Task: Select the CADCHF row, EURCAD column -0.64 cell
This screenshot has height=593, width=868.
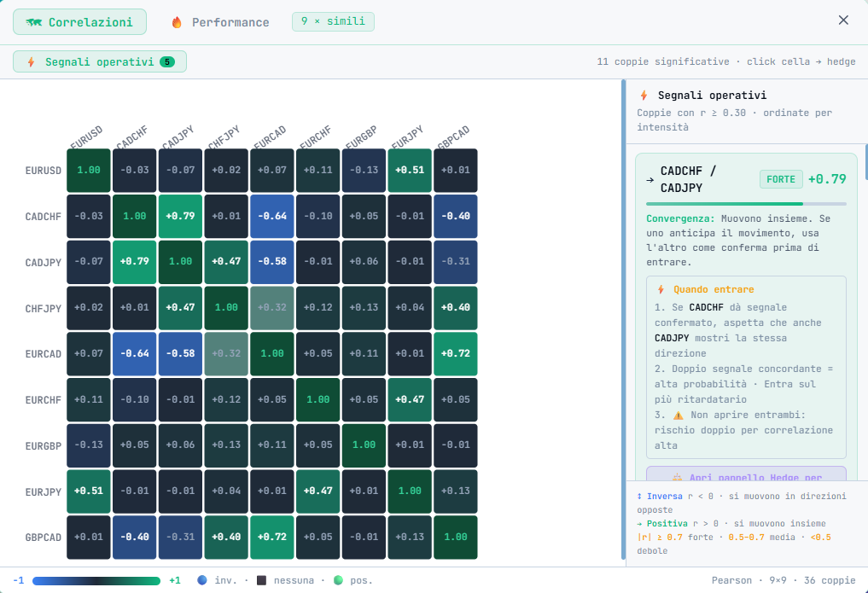Action: [271, 216]
